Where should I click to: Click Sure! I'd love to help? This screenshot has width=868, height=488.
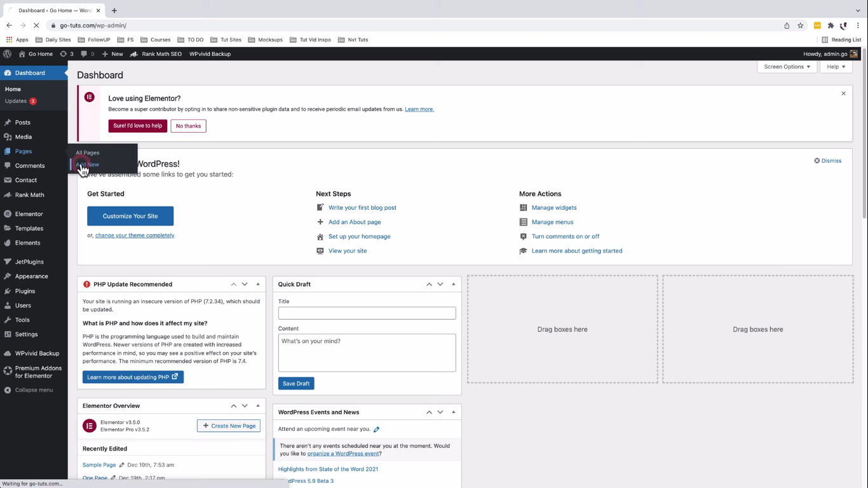pyautogui.click(x=138, y=126)
